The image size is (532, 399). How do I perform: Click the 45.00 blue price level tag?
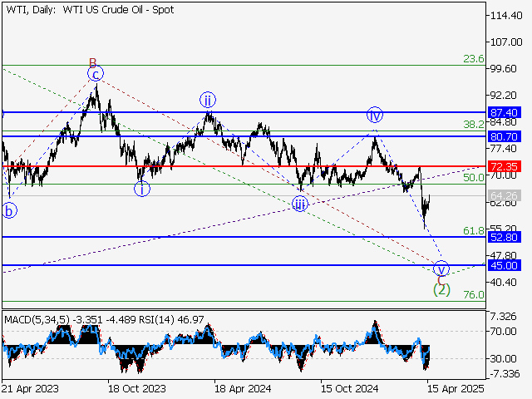tap(505, 266)
